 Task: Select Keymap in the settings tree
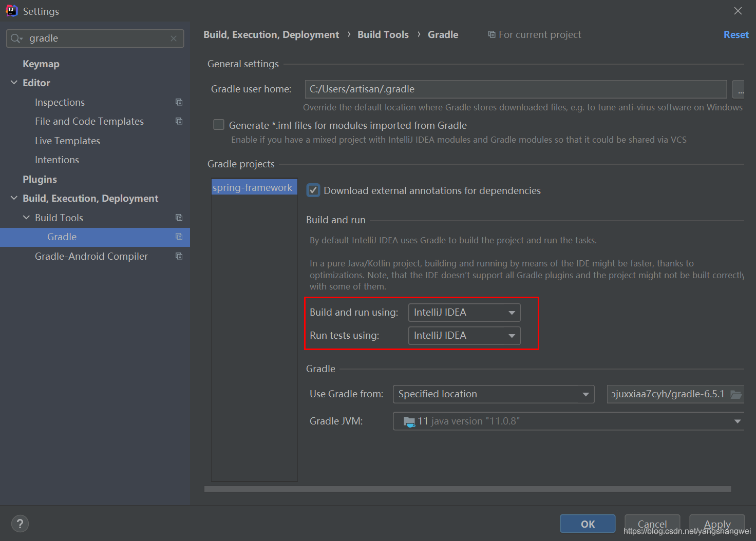(x=41, y=64)
